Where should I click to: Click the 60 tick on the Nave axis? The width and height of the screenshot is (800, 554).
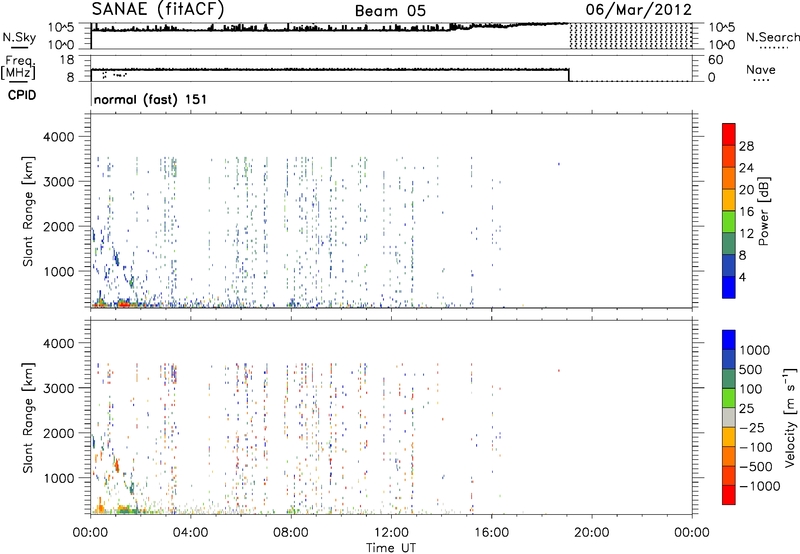pyautogui.click(x=715, y=60)
